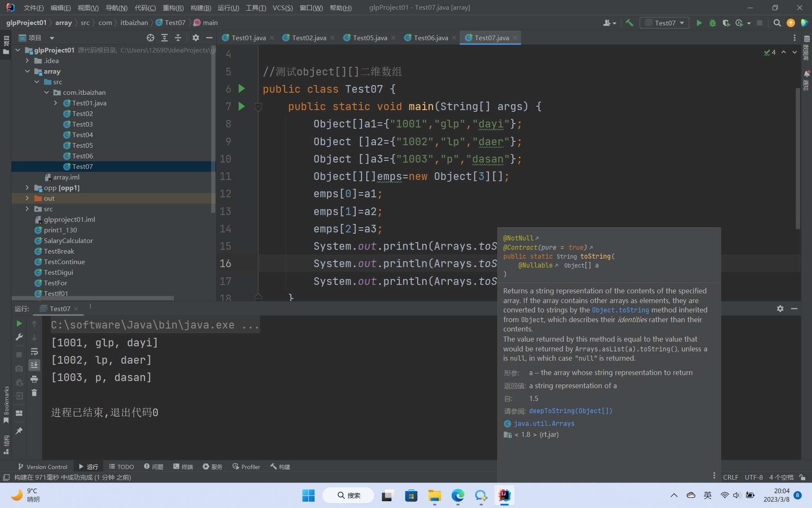Screen dimensions: 812x508
Task: Collapse the glpProject01 root node
Action: 18,50
